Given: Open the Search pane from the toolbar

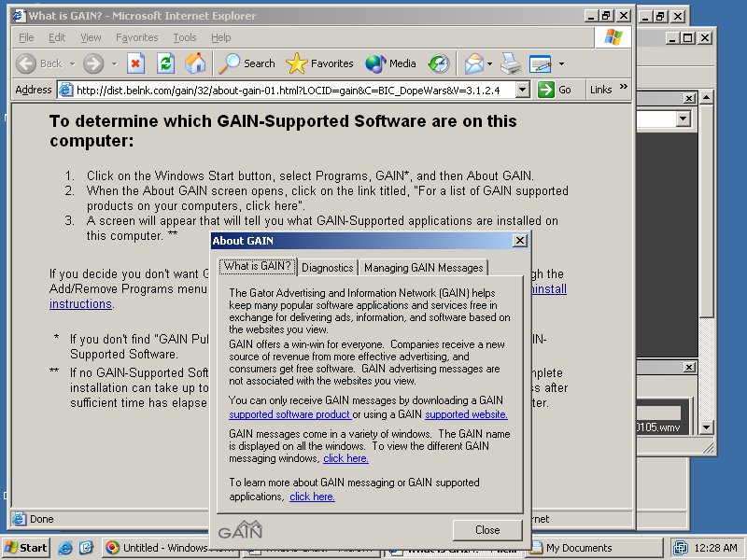Looking at the screenshot, I should (x=247, y=63).
